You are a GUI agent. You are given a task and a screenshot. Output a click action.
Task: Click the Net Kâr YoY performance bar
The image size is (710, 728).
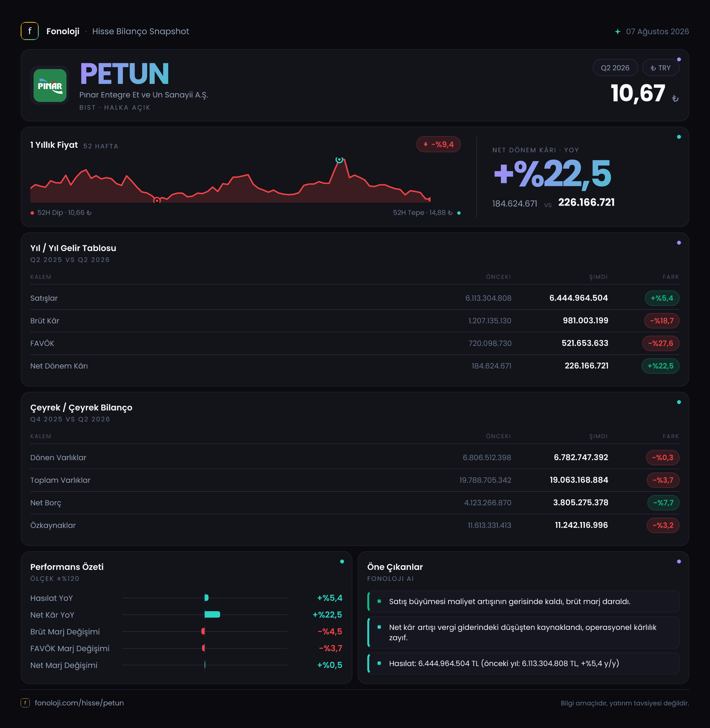click(x=212, y=615)
